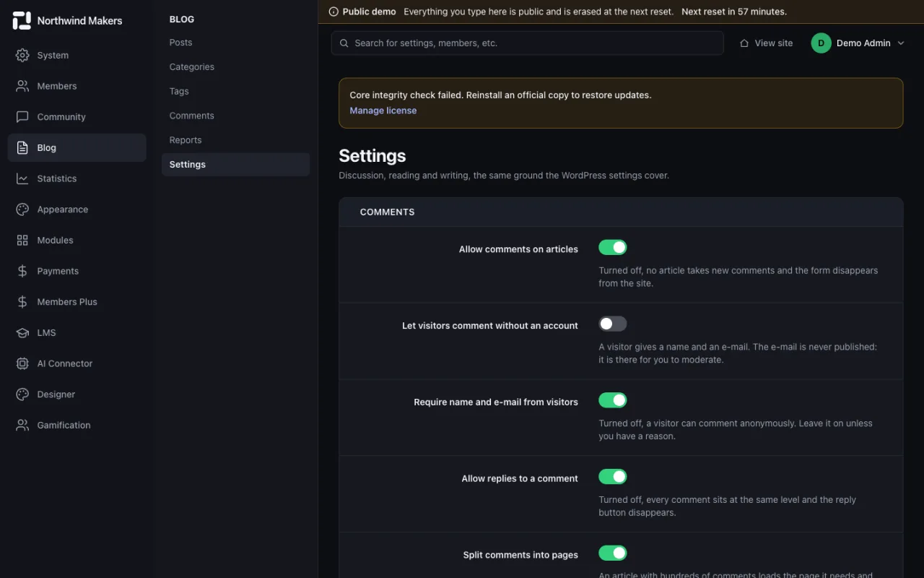Open the Tags section
The width and height of the screenshot is (924, 578).
click(x=235, y=91)
